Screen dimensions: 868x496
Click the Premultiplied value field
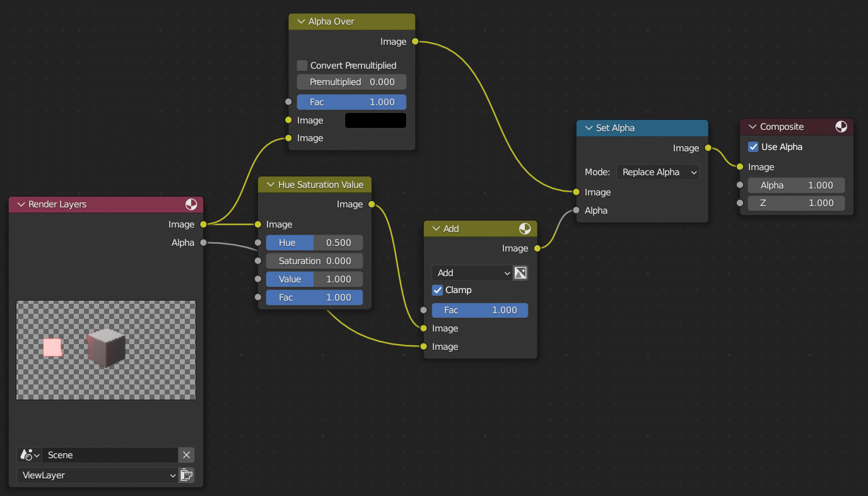click(x=351, y=82)
